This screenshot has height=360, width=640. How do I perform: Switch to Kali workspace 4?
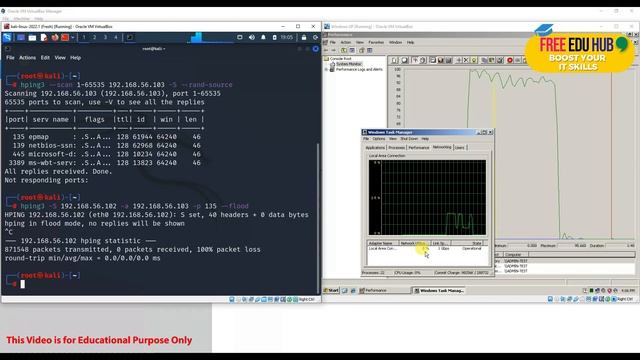tap(116, 38)
